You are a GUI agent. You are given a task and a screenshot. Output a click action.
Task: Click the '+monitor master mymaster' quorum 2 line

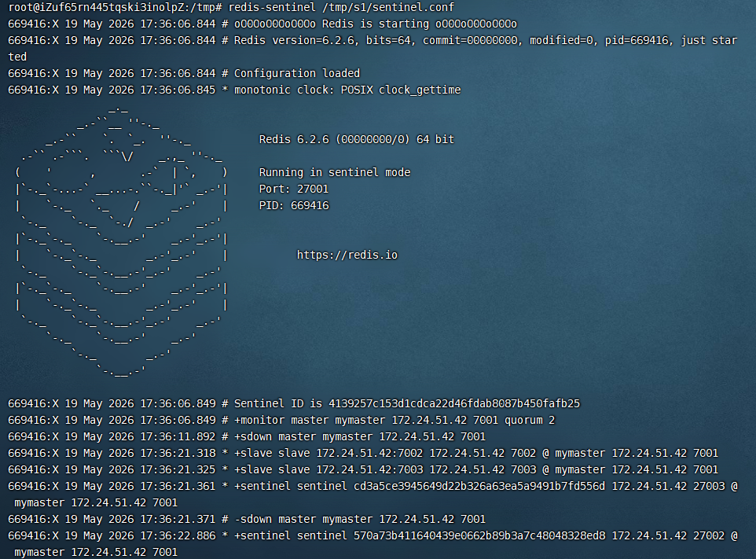(281, 420)
